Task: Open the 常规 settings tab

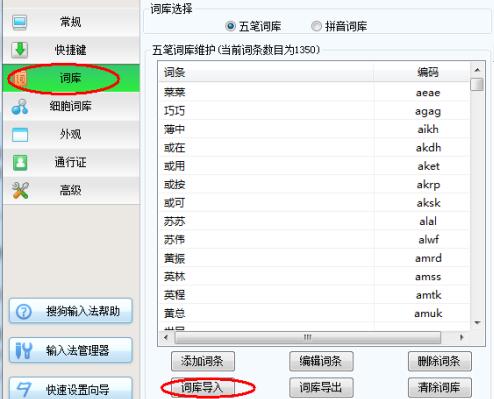Action: pos(71,22)
